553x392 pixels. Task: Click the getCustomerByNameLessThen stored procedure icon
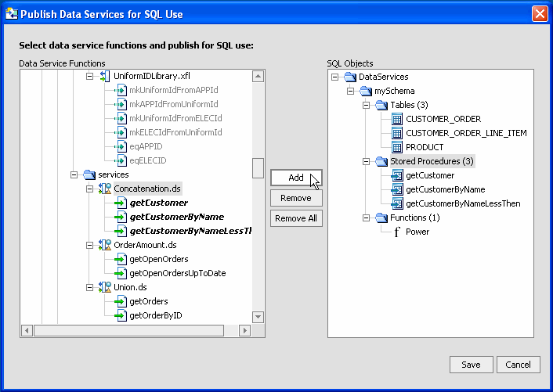point(397,203)
